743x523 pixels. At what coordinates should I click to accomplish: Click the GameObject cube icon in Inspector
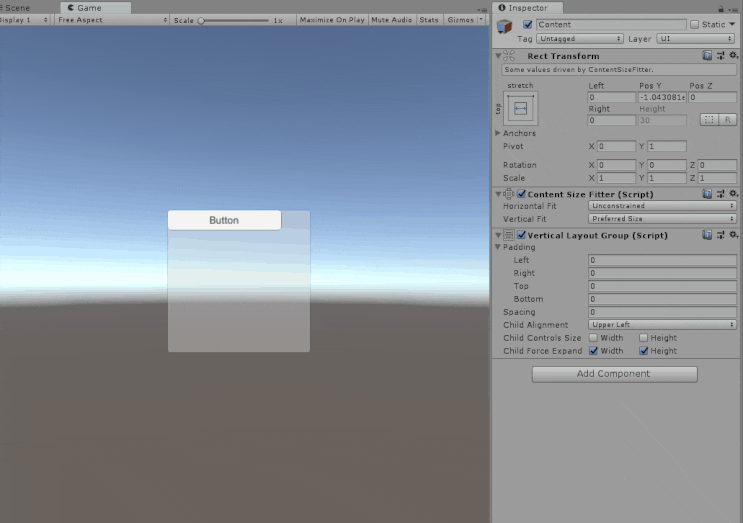coord(504,27)
